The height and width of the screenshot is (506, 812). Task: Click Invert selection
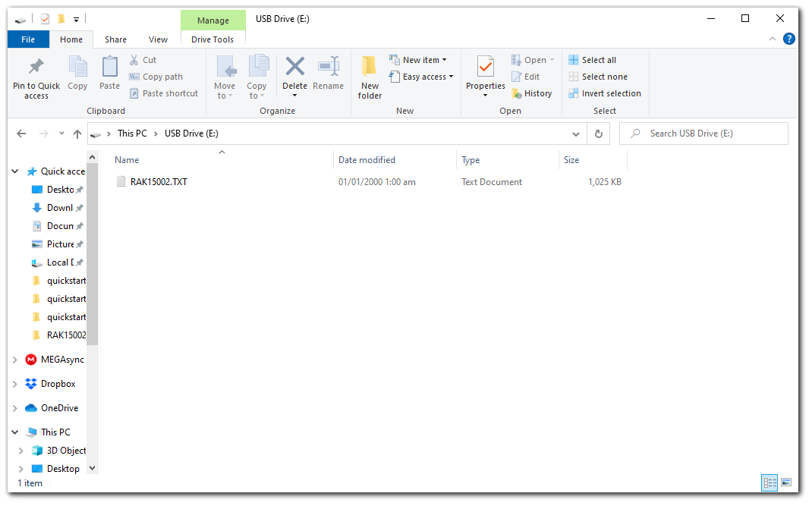(605, 93)
